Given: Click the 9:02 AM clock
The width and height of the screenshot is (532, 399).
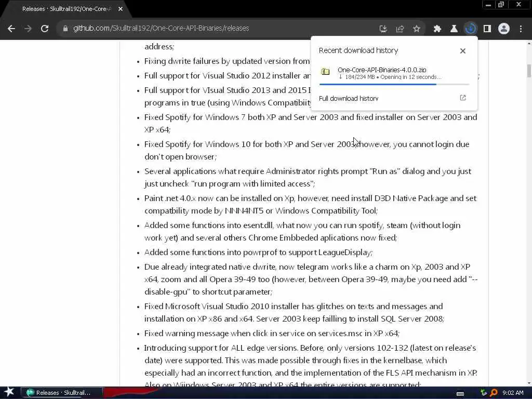Looking at the screenshot, I should (513, 393).
